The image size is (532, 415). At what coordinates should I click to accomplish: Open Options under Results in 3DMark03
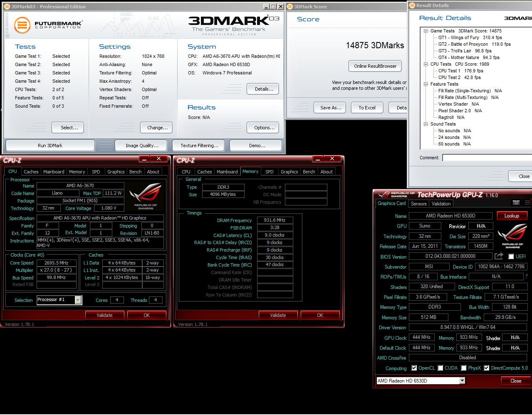tap(264, 128)
